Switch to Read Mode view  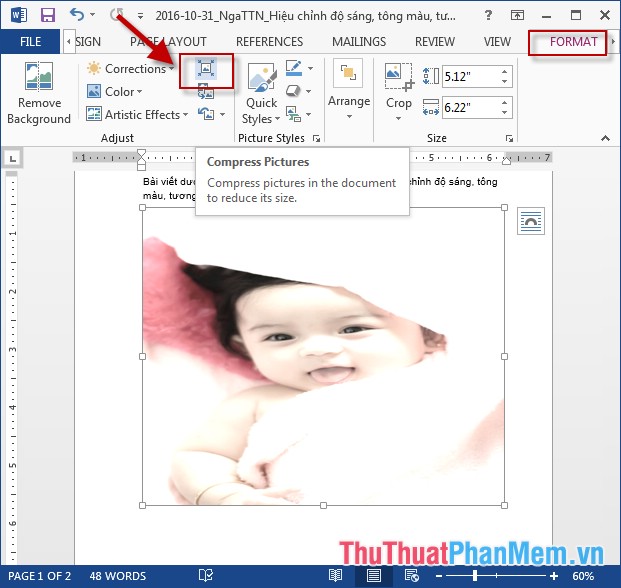(x=335, y=576)
